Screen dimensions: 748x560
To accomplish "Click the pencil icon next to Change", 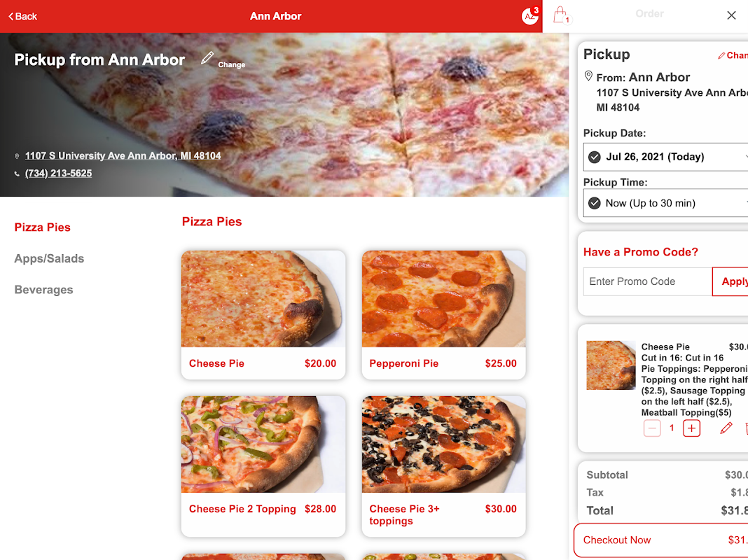I will (207, 58).
